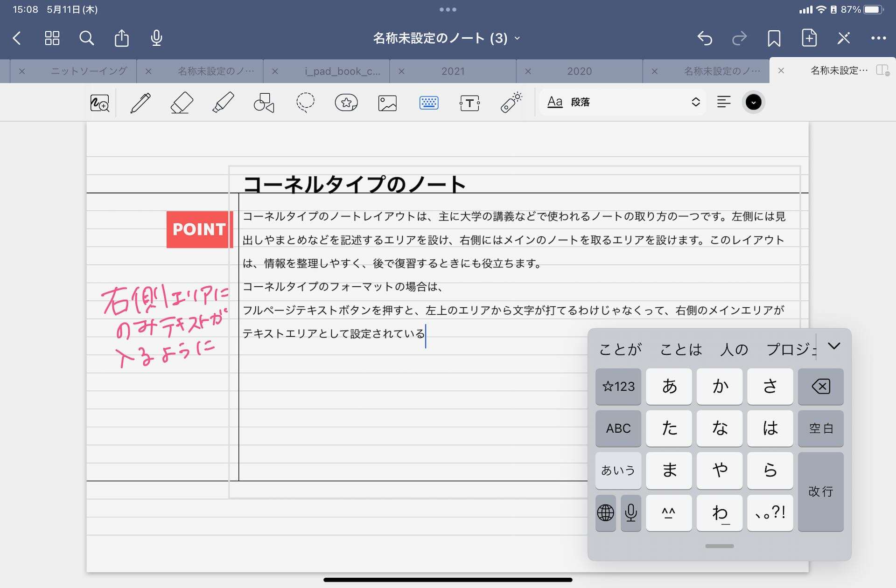The image size is (896, 588).
Task: Toggle split view icon on active tab
Action: click(882, 70)
